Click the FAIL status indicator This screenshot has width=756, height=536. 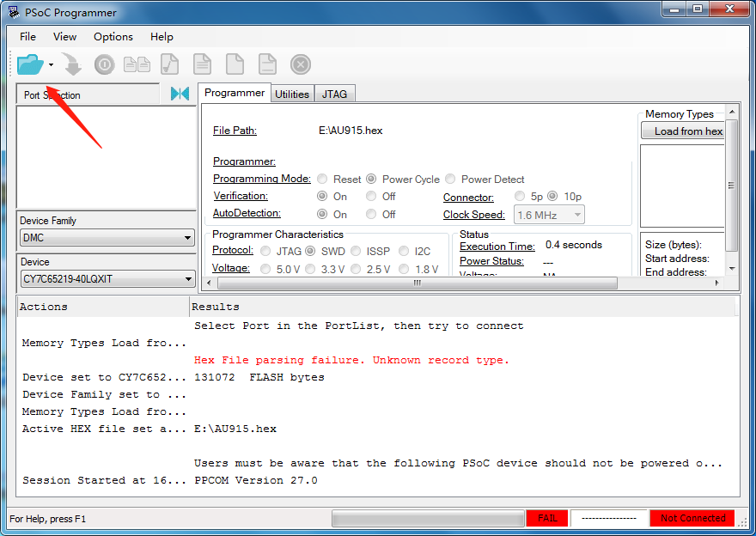547,518
